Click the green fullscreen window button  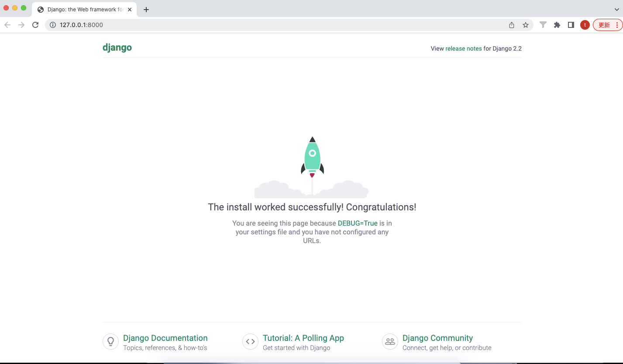coord(24,8)
